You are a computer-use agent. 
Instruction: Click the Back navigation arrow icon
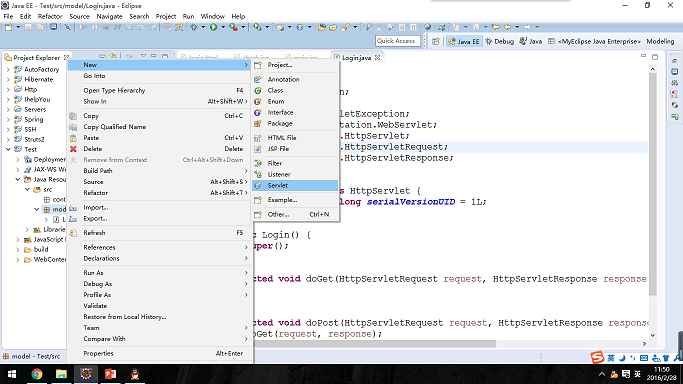point(507,27)
